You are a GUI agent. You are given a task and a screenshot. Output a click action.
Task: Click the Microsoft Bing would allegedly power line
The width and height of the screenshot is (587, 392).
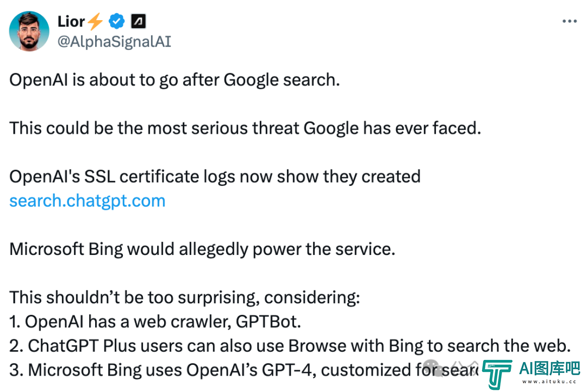coord(202,250)
